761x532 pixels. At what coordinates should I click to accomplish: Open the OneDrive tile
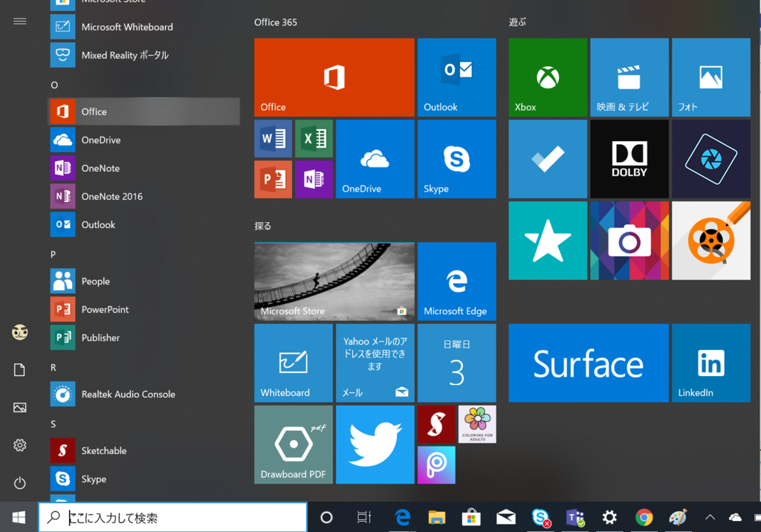[375, 159]
